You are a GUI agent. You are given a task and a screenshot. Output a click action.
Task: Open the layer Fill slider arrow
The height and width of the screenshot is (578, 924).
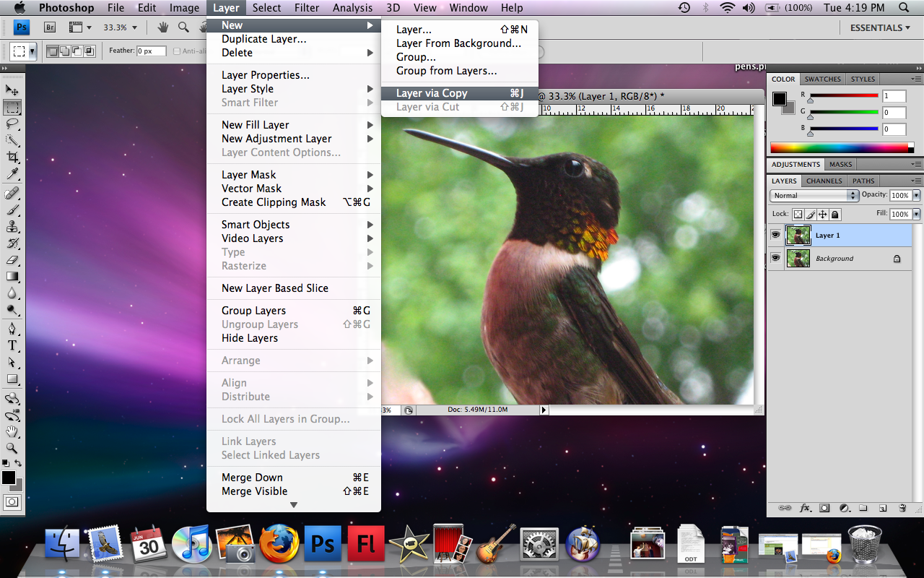point(917,215)
